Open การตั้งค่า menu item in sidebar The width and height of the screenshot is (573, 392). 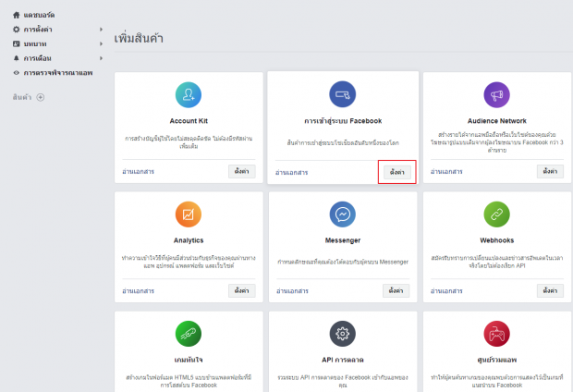point(38,30)
